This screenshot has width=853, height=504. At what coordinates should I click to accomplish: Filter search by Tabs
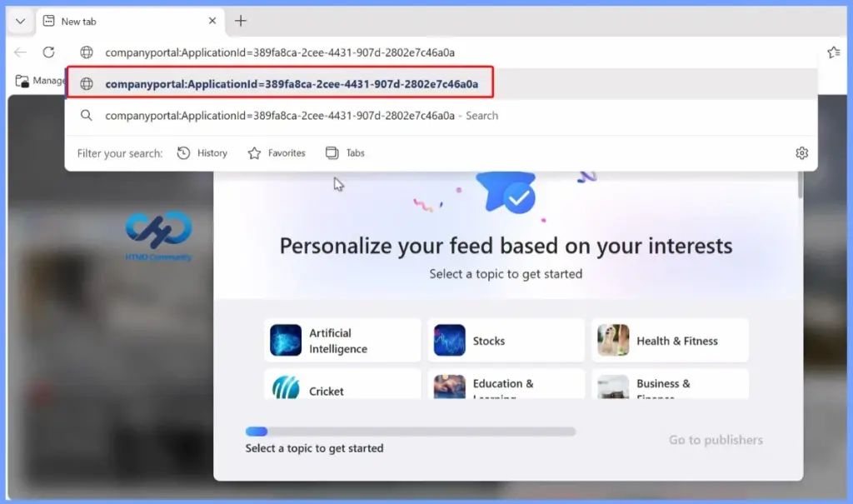[345, 153]
